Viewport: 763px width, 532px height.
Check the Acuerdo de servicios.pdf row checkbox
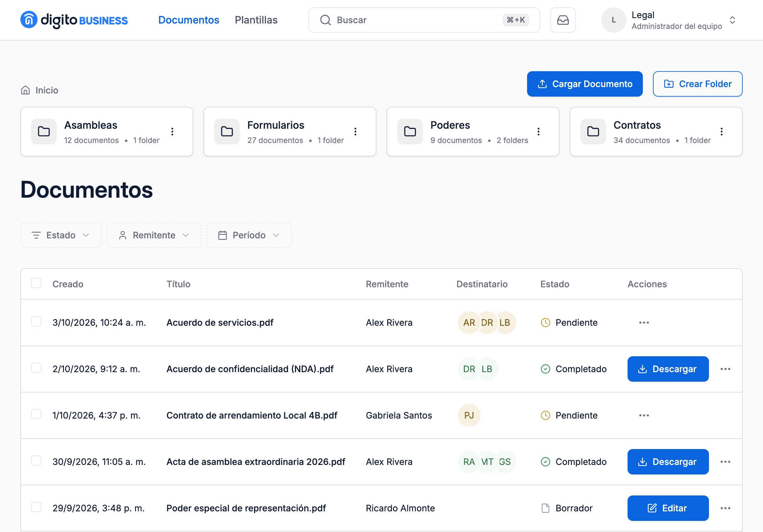(36, 322)
